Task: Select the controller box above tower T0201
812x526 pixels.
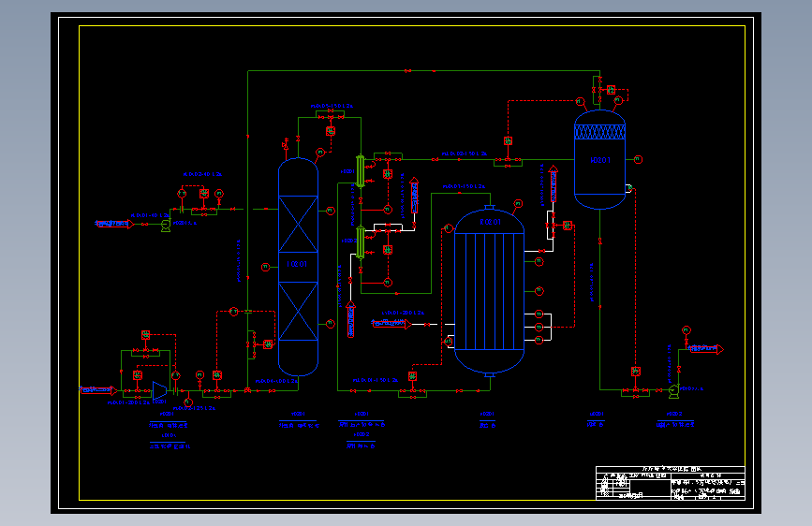Action: [x=331, y=131]
